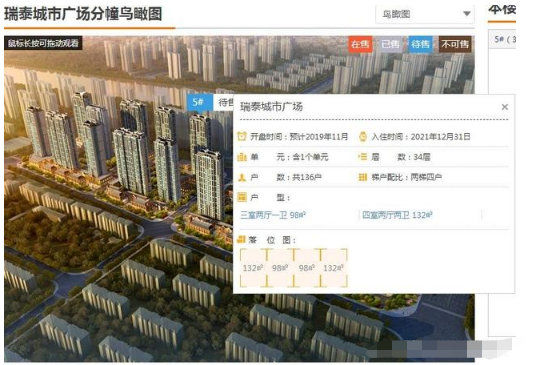Click the floor plan icon beside 户型

242,197
